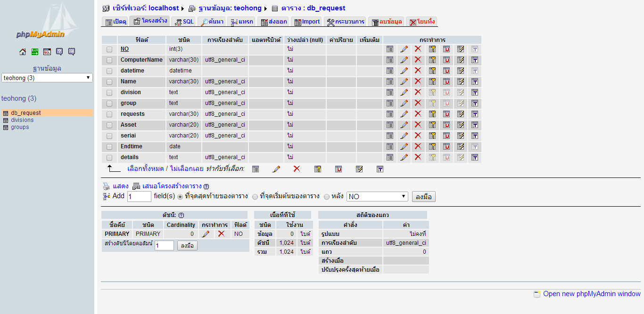Check the checkbox for NO field

tap(109, 49)
